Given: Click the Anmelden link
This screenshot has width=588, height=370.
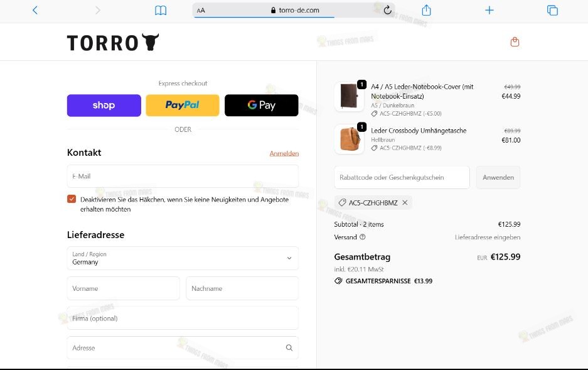Looking at the screenshot, I should (284, 153).
